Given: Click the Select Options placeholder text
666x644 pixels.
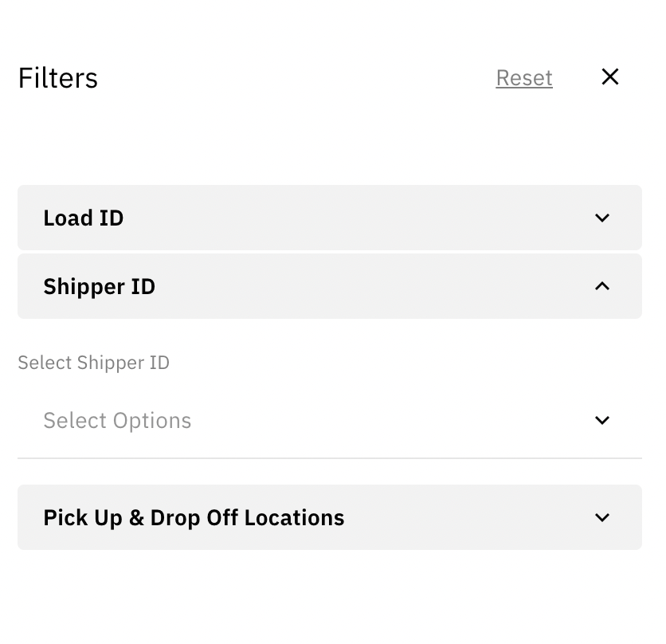Looking at the screenshot, I should click(117, 420).
